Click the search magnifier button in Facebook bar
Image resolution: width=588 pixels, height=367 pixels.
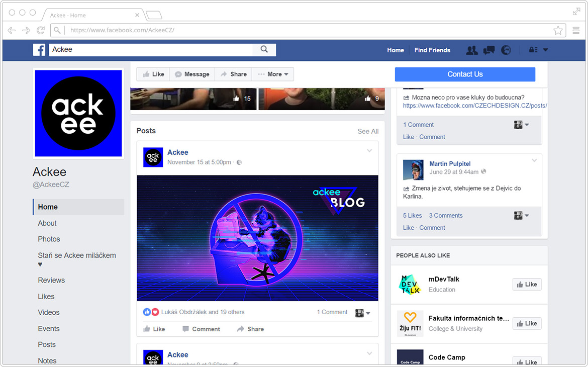[264, 50]
